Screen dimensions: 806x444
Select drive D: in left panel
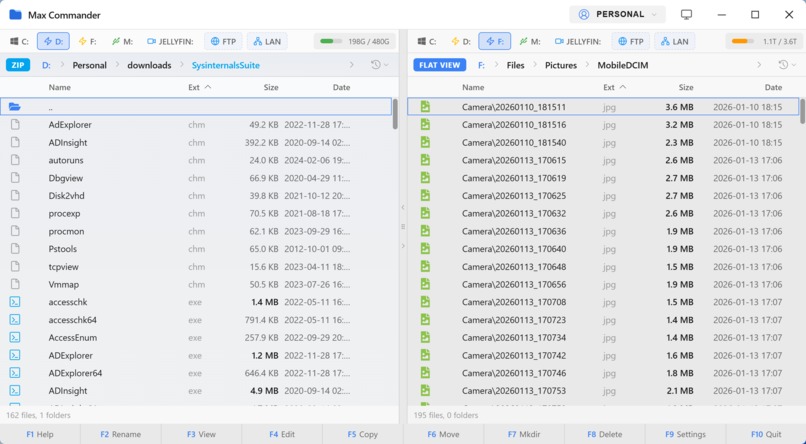point(53,41)
